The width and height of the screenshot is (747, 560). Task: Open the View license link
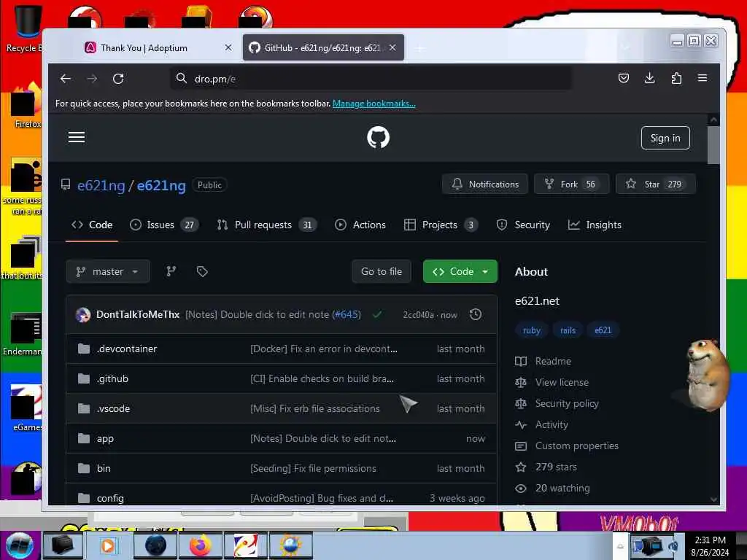coord(551,382)
